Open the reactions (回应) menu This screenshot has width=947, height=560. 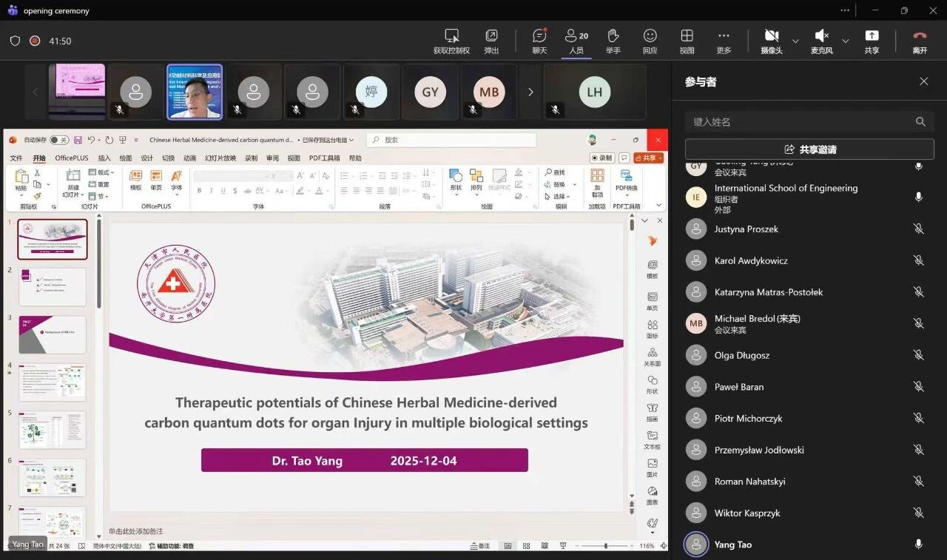(x=650, y=41)
